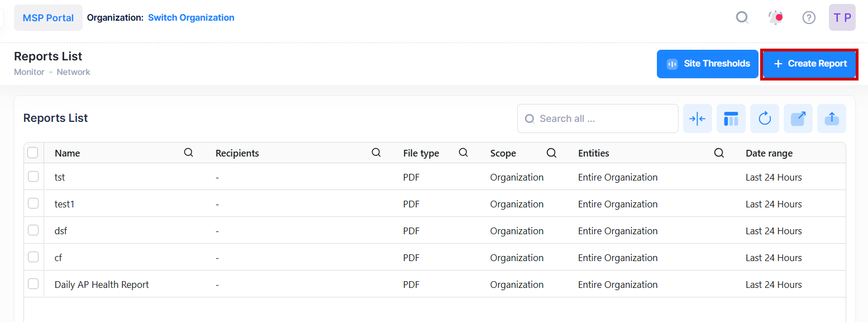
Task: Refresh the Reports List using the reload icon
Action: 765,119
